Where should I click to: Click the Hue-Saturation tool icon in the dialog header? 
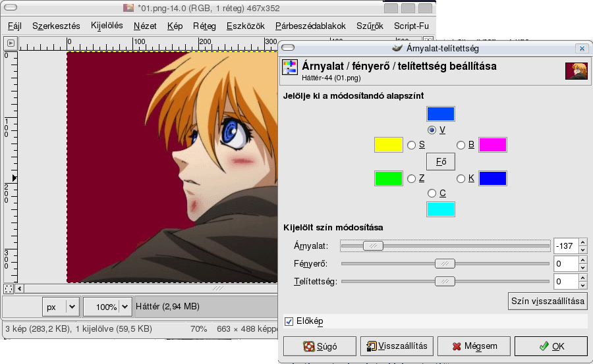point(290,68)
